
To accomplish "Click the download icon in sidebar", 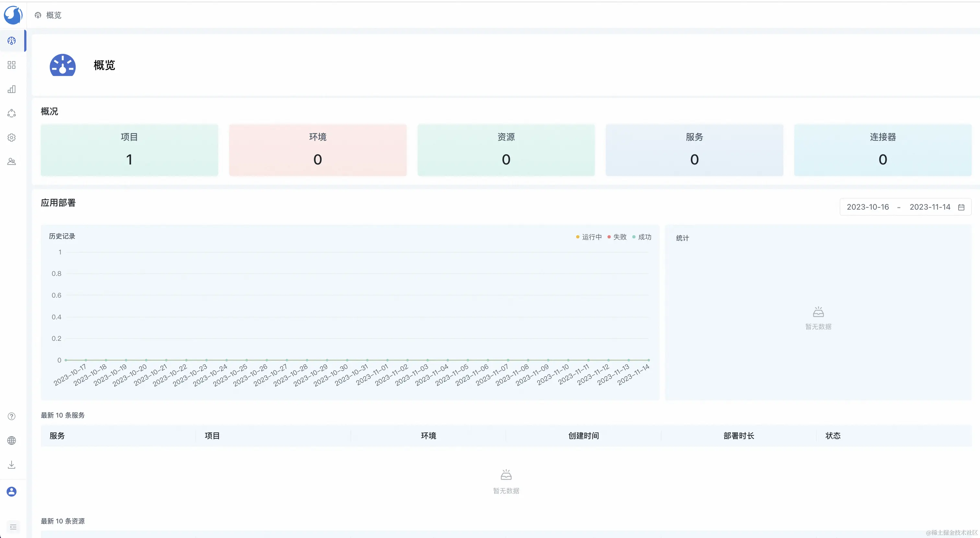I will pyautogui.click(x=12, y=464).
